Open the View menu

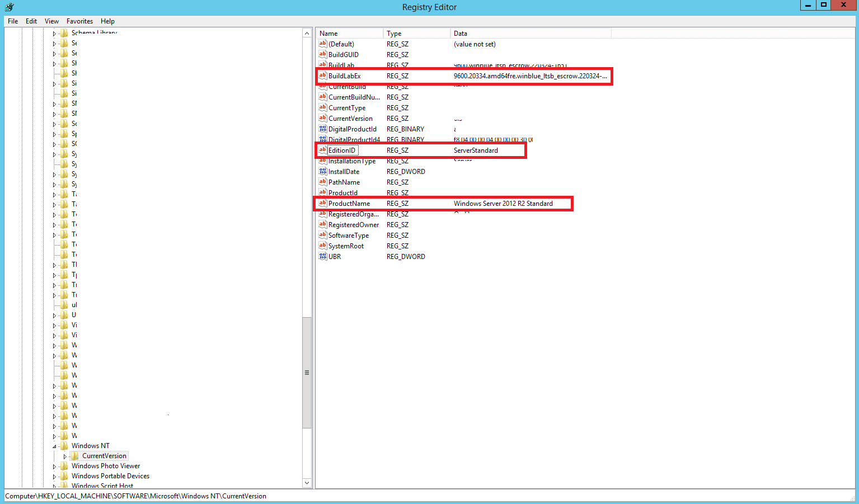pyautogui.click(x=51, y=21)
